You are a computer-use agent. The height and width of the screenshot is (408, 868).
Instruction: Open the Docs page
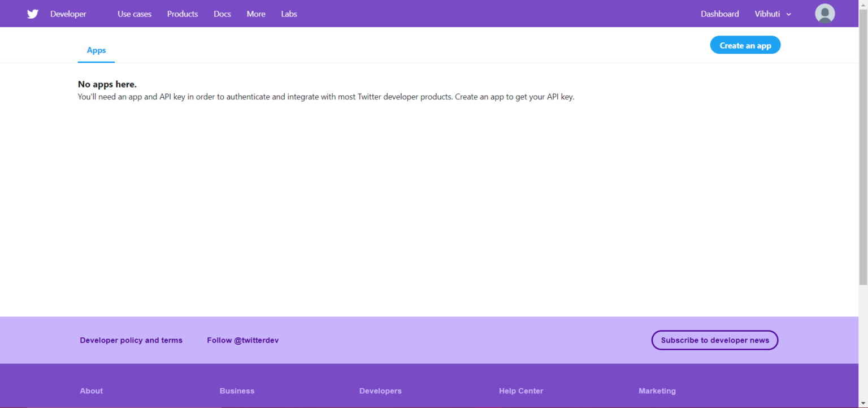(222, 14)
